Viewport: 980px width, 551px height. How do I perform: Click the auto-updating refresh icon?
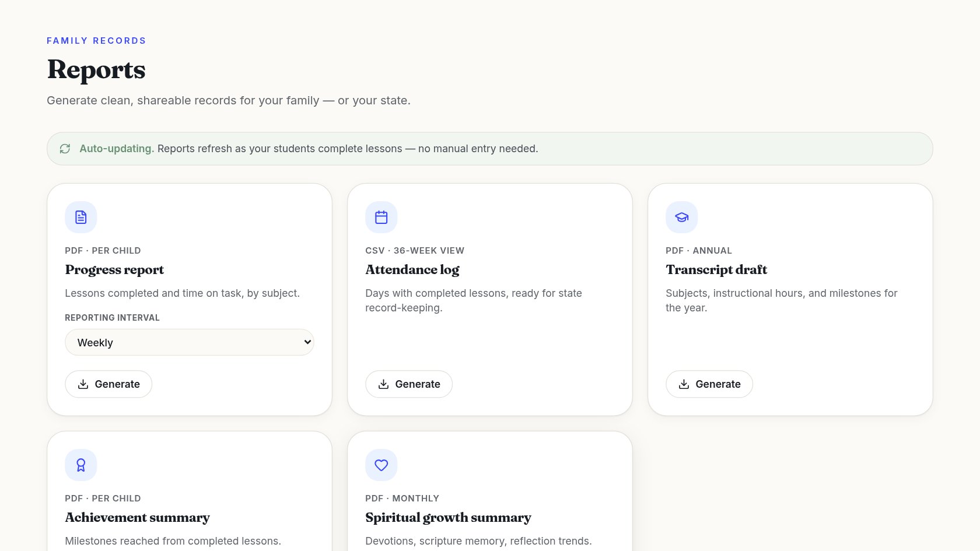coord(65,149)
